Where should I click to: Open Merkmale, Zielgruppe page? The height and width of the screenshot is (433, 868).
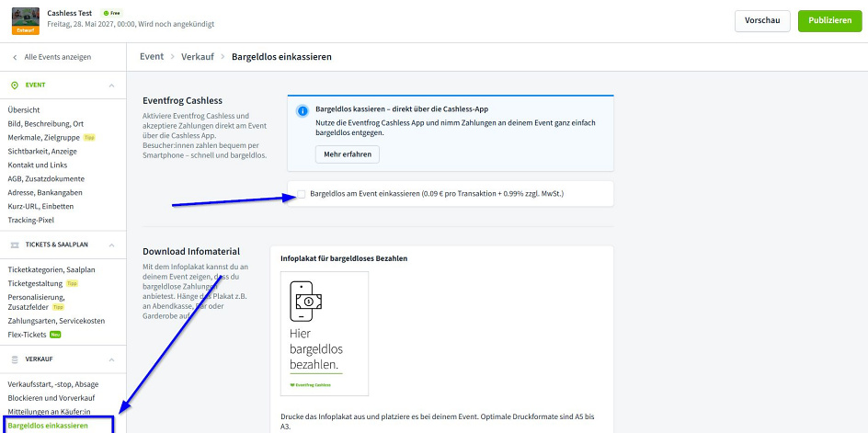coord(44,138)
